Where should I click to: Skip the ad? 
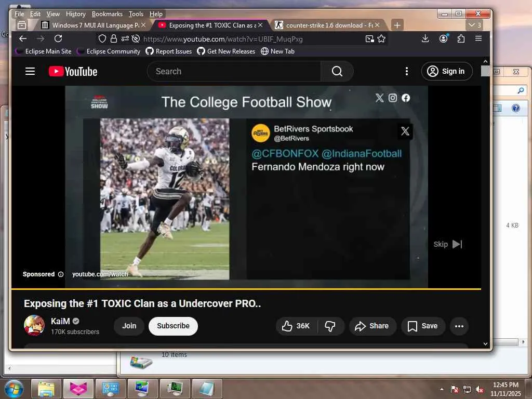(447, 244)
